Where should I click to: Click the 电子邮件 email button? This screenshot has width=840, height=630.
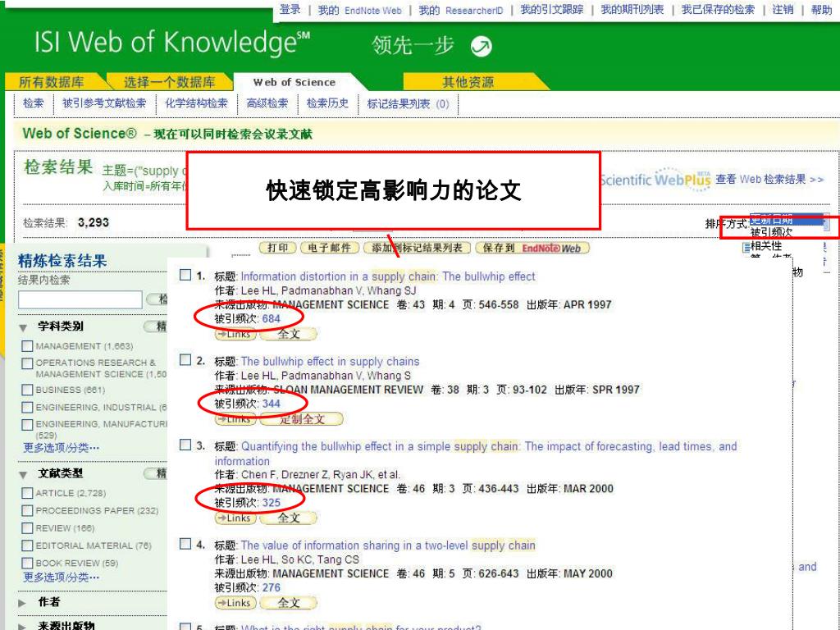point(330,248)
